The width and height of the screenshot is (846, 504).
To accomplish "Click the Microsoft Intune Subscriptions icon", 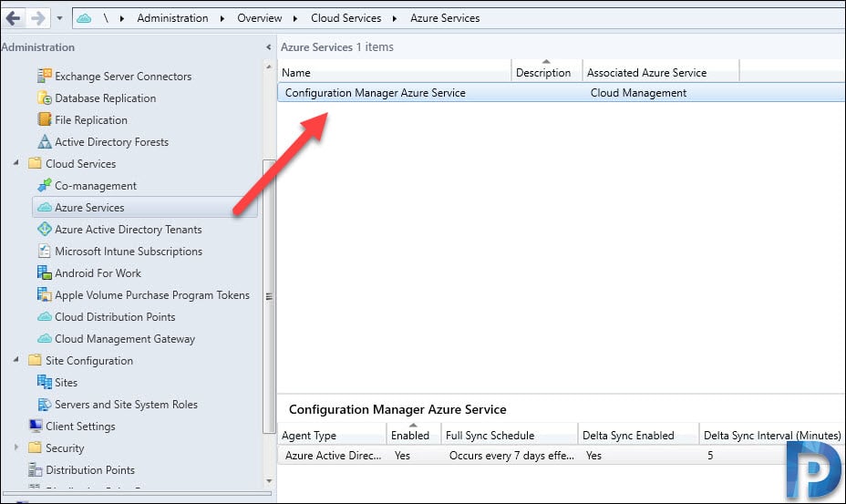I will (x=45, y=251).
